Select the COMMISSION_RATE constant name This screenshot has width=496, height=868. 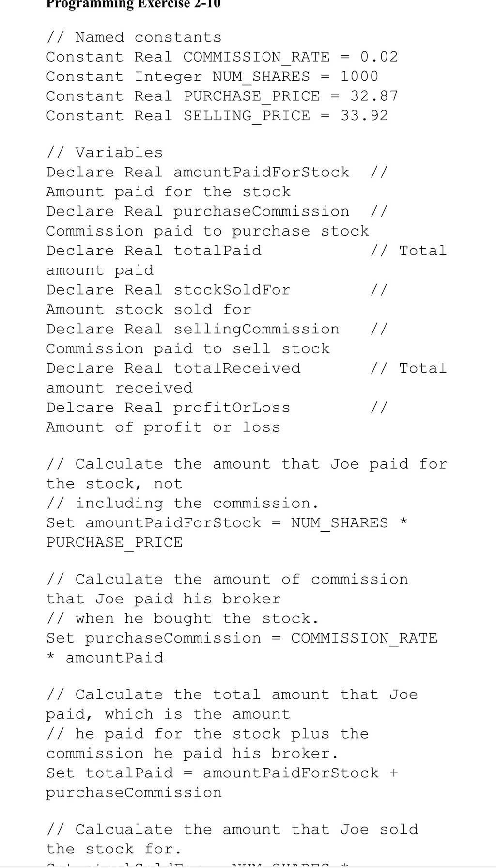(256, 57)
